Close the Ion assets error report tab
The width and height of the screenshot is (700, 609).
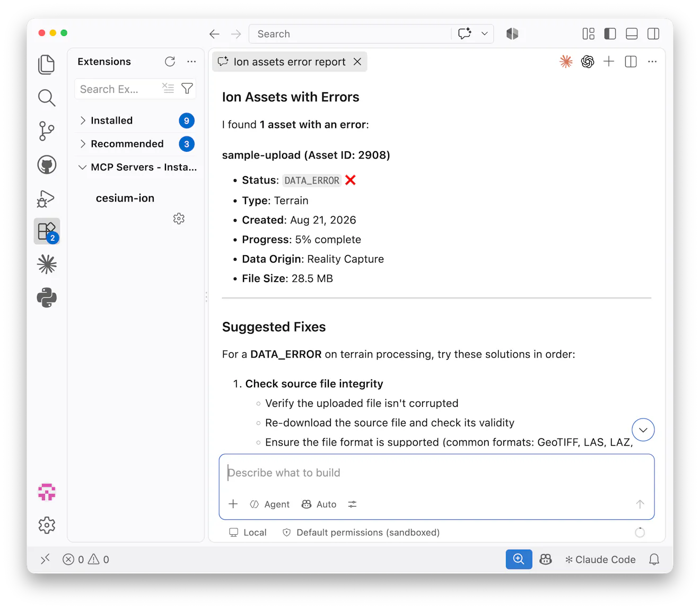coord(357,62)
